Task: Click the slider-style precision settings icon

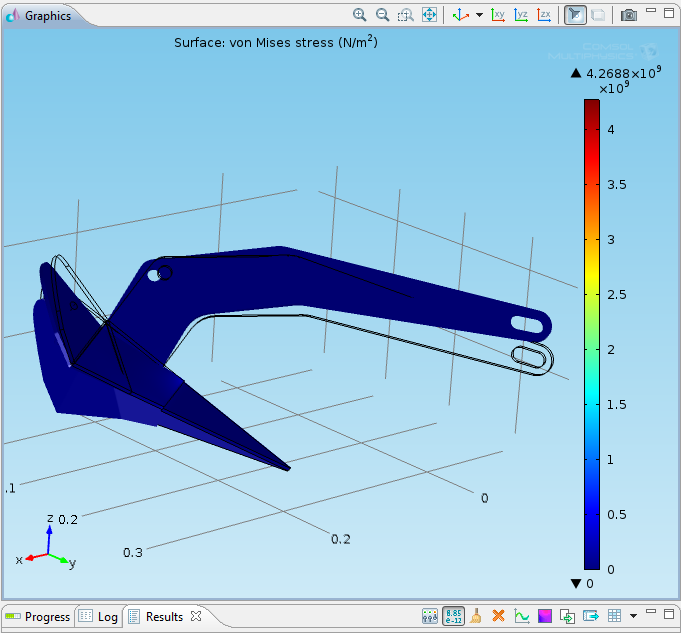Action: coord(430,616)
